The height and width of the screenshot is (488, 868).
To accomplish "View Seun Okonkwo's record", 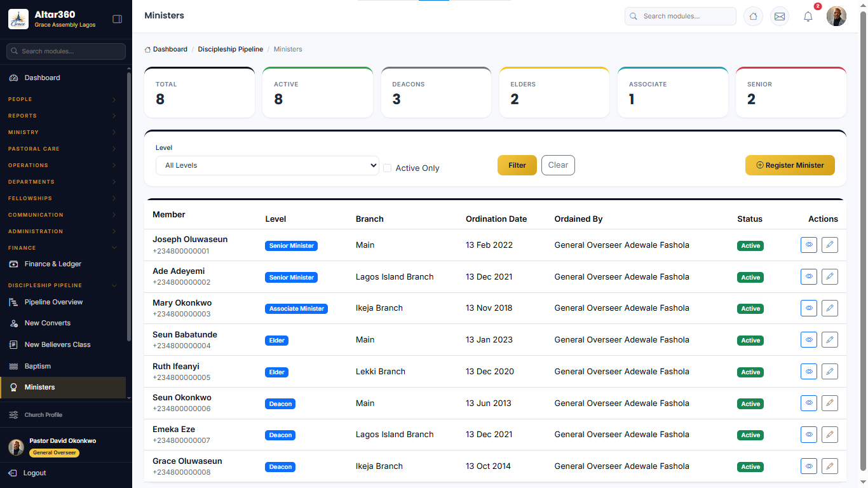I will tap(809, 403).
